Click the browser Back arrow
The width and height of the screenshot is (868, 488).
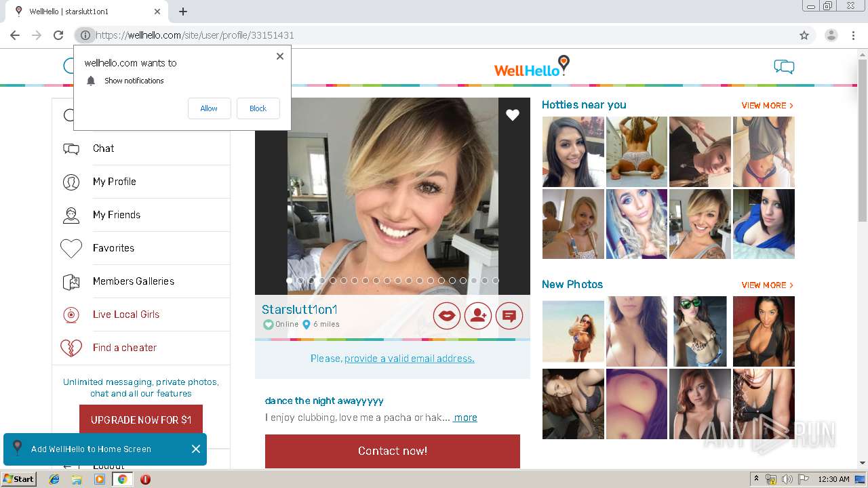tap(15, 35)
